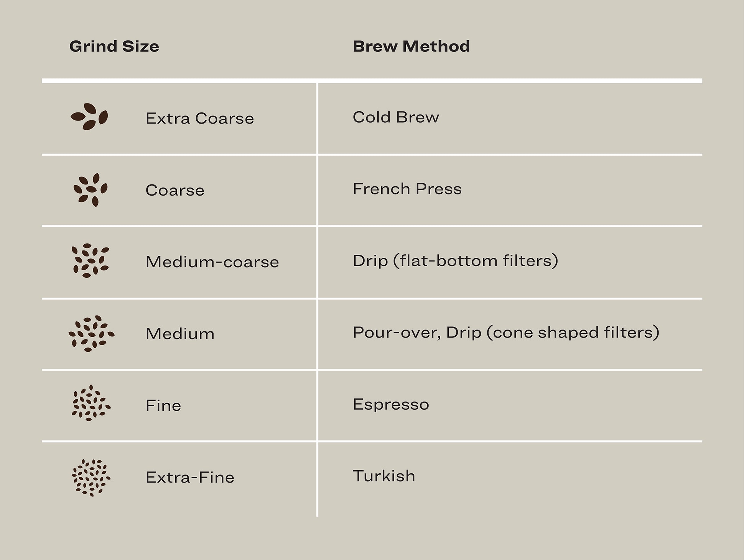The image size is (744, 560).
Task: Click the Medium-coarse label text
Action: [212, 262]
